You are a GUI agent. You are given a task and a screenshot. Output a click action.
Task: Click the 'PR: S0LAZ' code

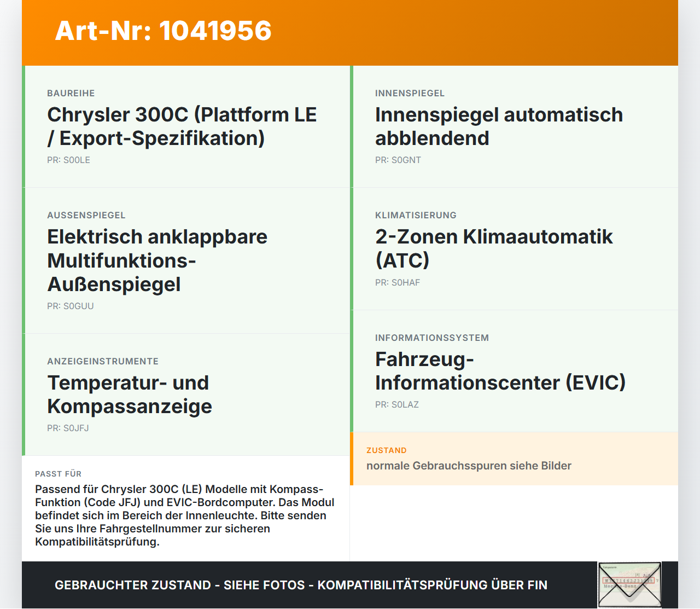[x=397, y=405]
